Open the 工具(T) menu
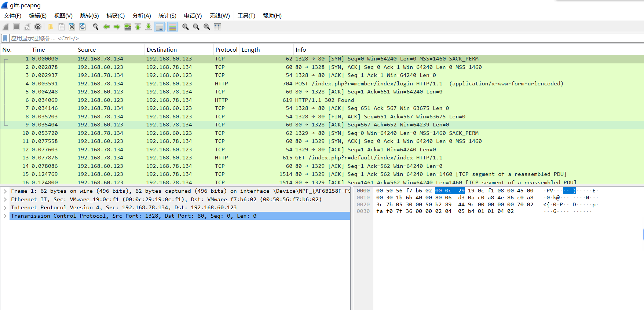Screen dimensions: 644x310 click(x=246, y=16)
